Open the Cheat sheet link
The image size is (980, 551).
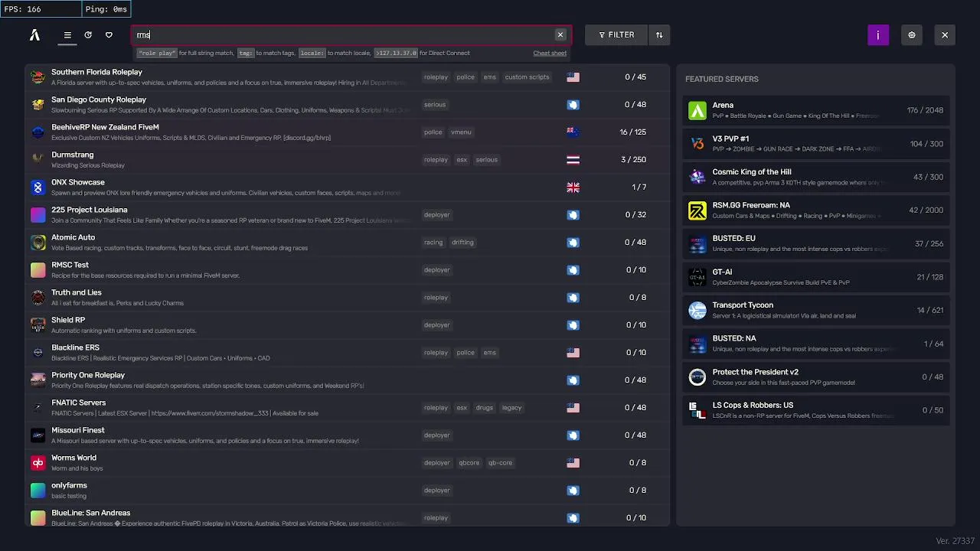550,54
